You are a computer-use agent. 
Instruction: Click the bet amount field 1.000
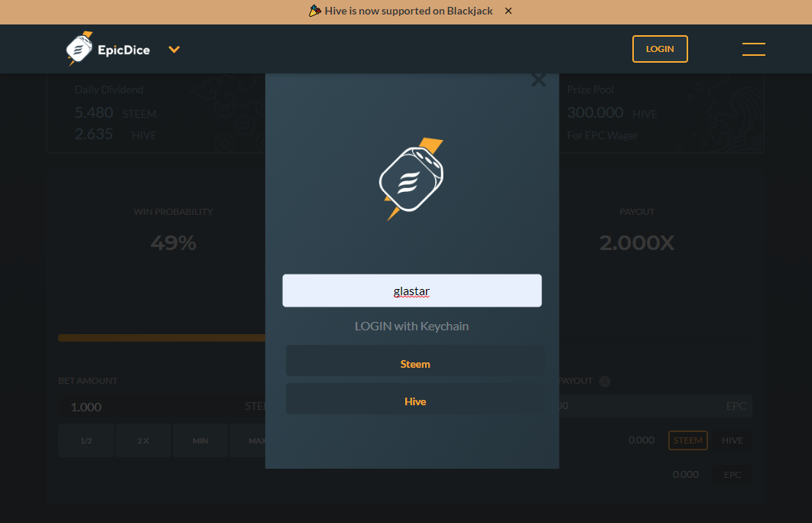pos(162,407)
